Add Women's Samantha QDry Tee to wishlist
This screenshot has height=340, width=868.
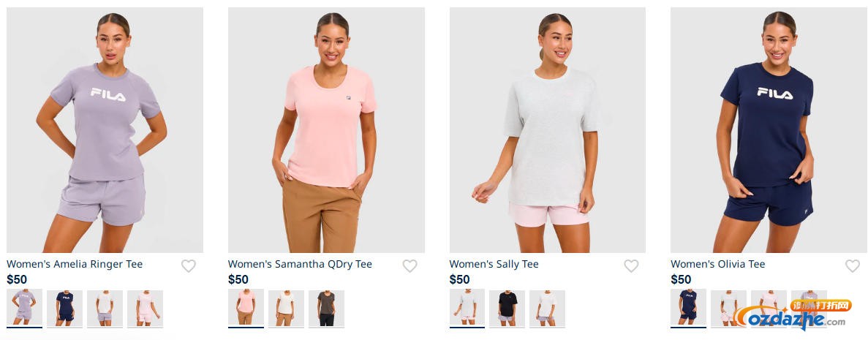[x=410, y=266]
